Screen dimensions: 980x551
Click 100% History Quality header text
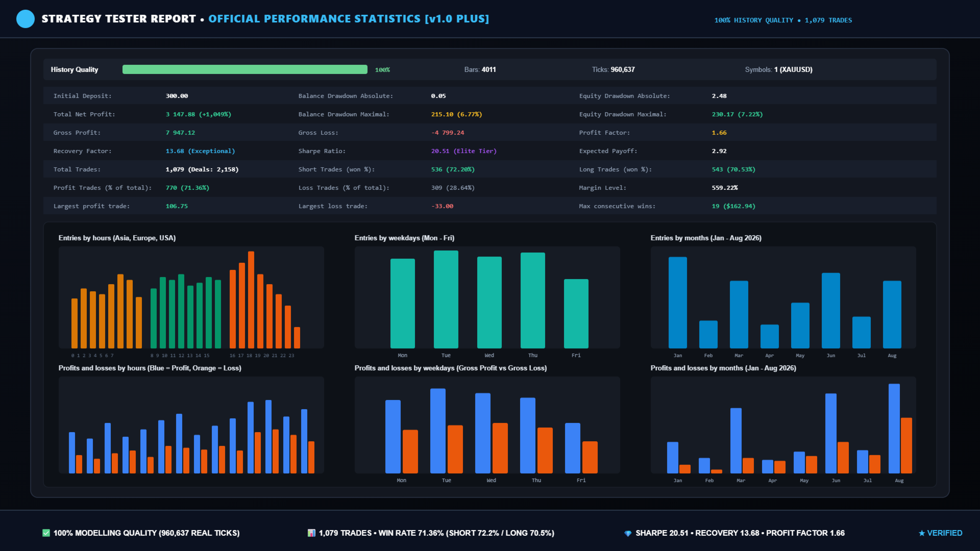pyautogui.click(x=754, y=20)
